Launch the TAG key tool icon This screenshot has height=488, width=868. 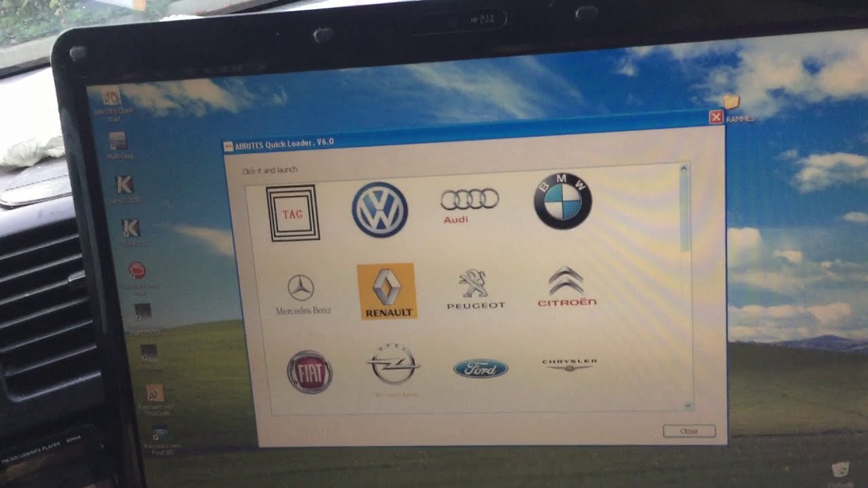coord(293,213)
